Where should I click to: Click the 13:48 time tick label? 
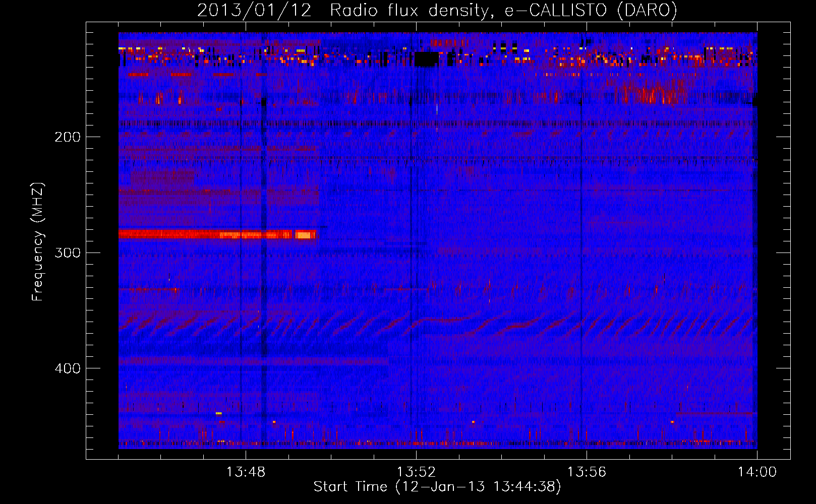246,472
